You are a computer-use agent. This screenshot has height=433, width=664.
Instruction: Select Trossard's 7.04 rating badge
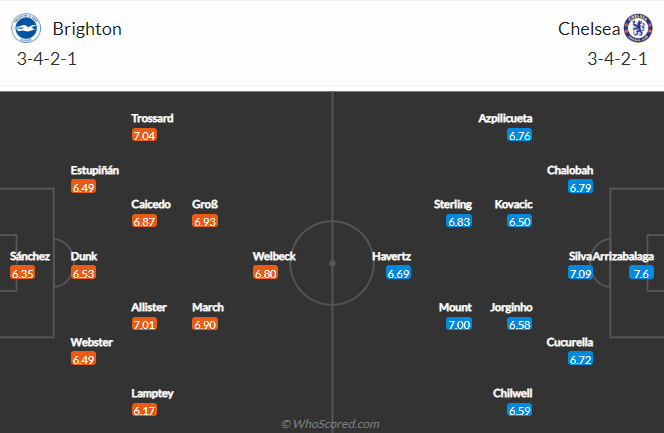tap(144, 135)
